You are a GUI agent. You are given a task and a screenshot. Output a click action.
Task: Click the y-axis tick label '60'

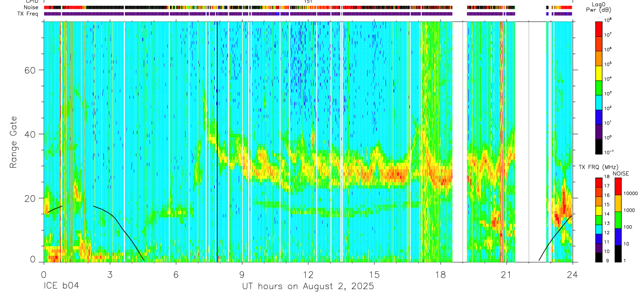point(29,70)
